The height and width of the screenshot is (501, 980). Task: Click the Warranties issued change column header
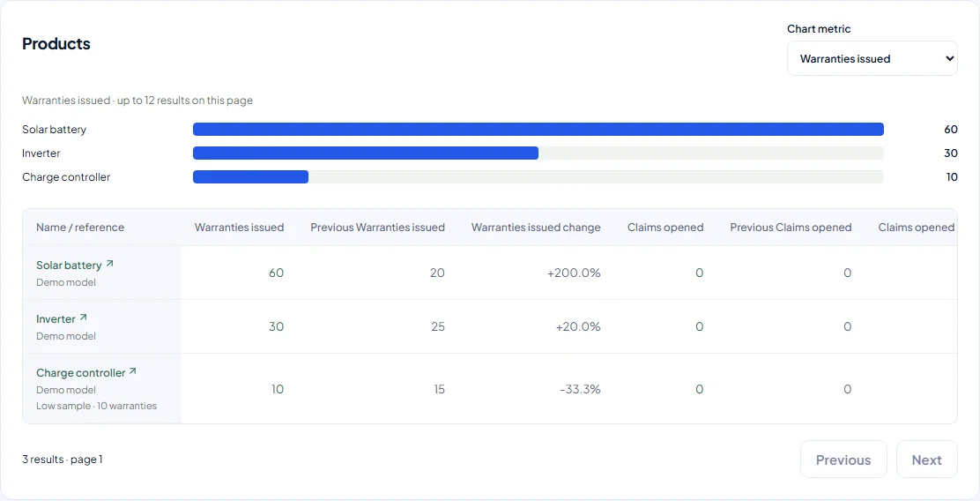tap(536, 227)
